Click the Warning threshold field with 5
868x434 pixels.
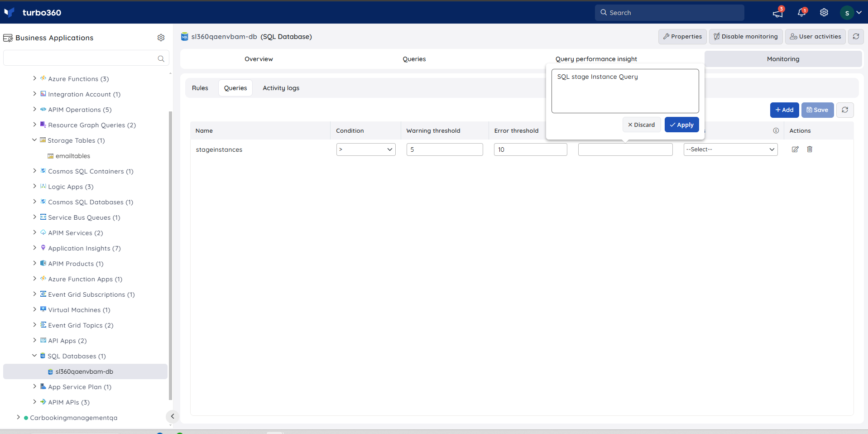point(445,149)
